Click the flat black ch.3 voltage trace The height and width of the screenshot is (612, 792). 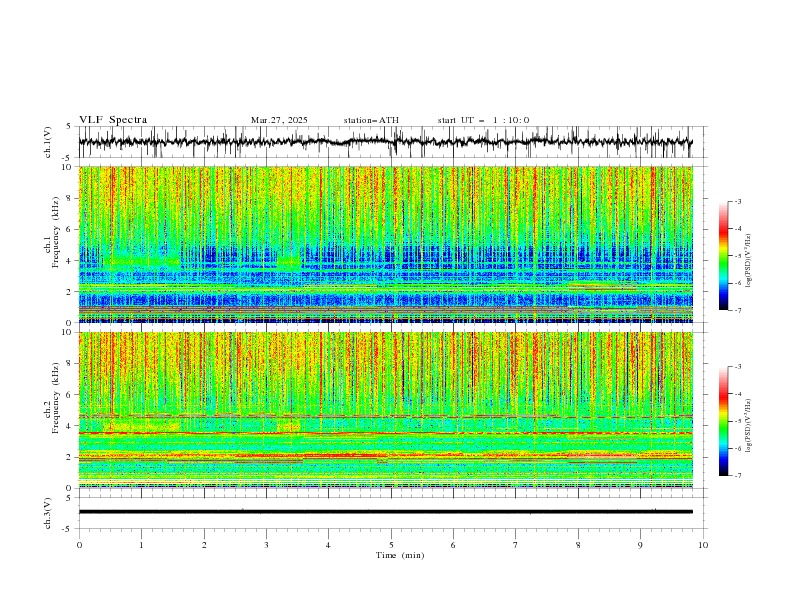tap(385, 512)
